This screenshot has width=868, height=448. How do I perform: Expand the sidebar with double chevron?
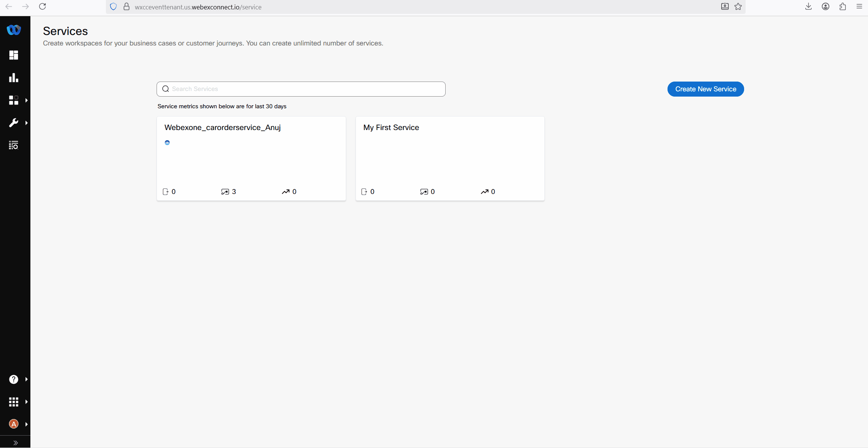click(x=15, y=443)
